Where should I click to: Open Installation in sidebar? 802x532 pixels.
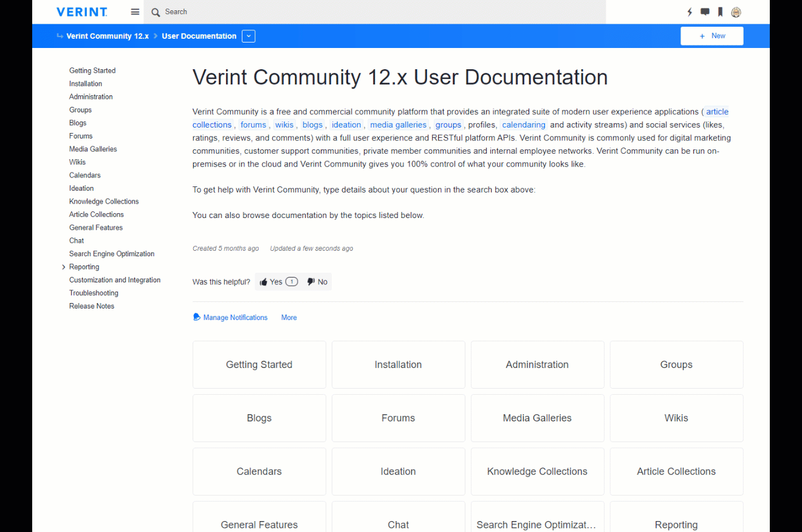coord(86,84)
